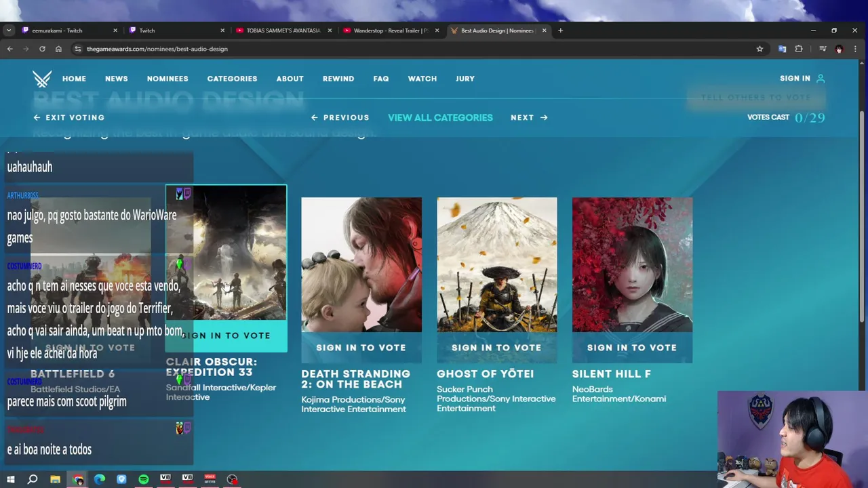Click the Battlefield 6 title text
Screen dimensions: 868x488
(73, 374)
